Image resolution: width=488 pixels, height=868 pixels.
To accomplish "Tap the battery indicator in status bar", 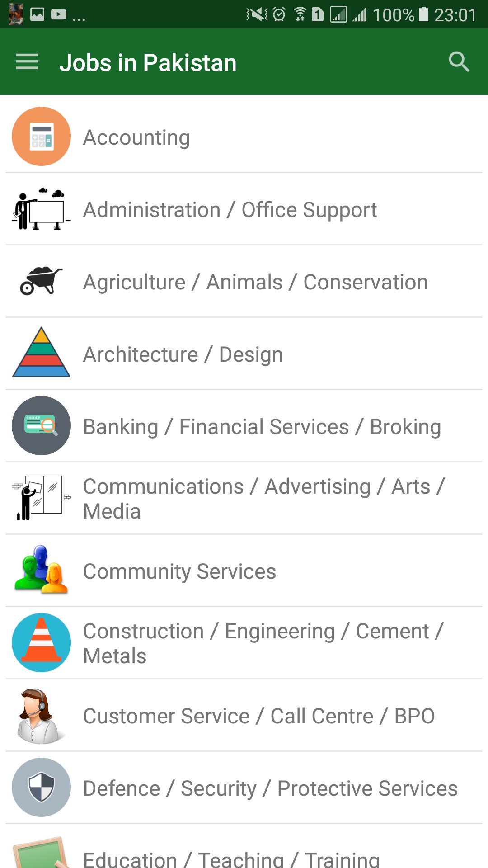I will tap(423, 14).
